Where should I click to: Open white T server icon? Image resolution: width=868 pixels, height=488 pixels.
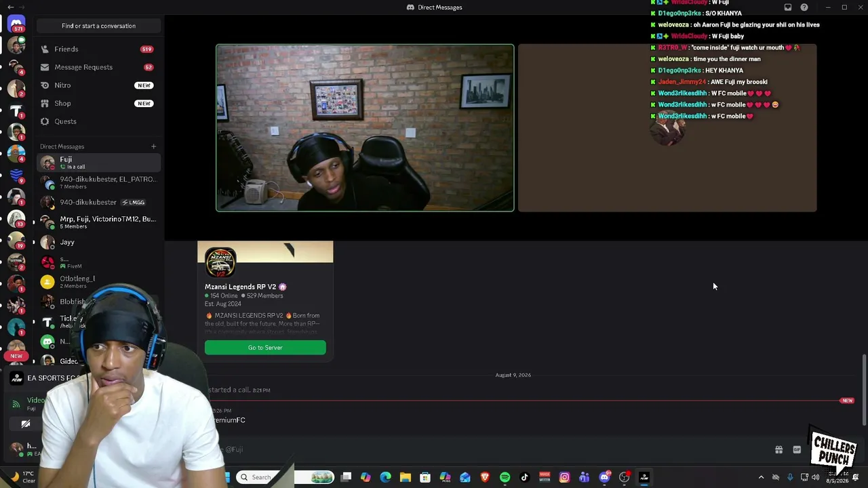pyautogui.click(x=16, y=110)
